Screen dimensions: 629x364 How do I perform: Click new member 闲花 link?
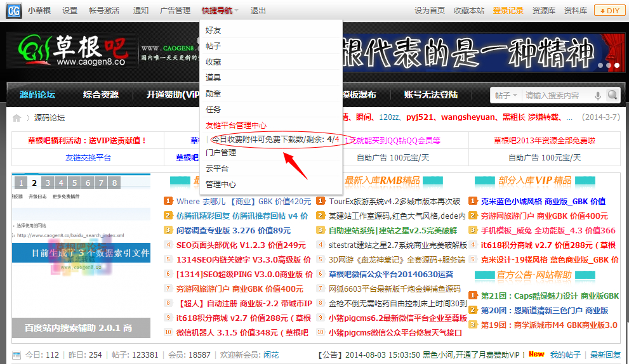pyautogui.click(x=271, y=354)
